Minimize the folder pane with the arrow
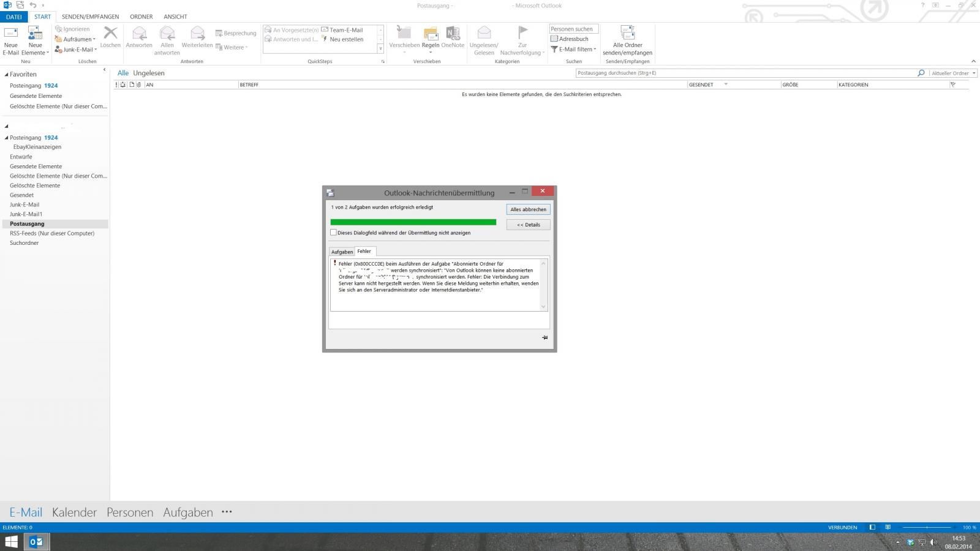 coord(104,70)
